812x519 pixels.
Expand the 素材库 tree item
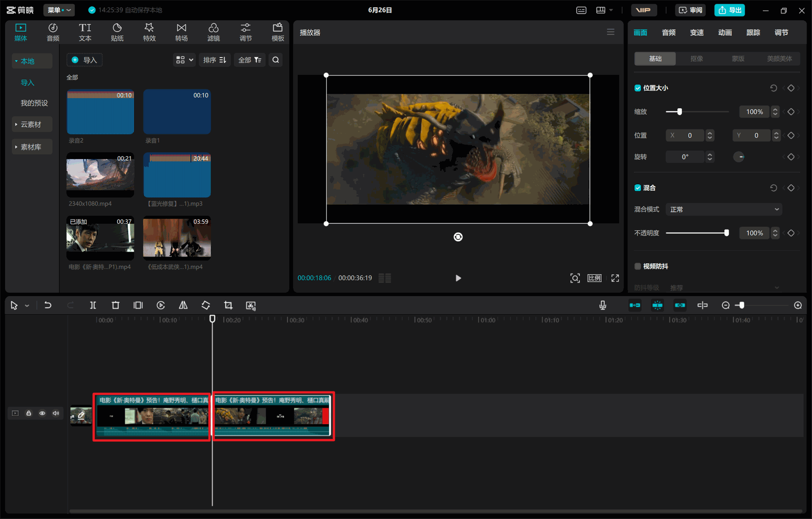(x=32, y=147)
